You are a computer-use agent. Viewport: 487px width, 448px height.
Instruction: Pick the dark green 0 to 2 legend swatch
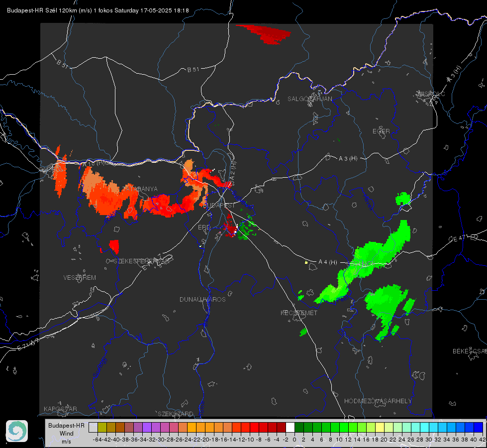[299, 427]
